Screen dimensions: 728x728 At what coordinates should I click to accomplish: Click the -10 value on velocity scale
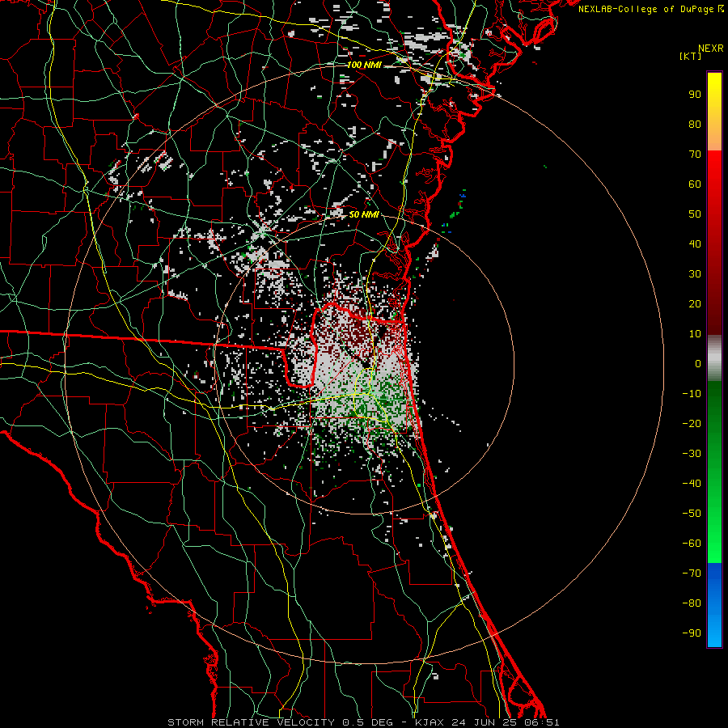coord(692,394)
